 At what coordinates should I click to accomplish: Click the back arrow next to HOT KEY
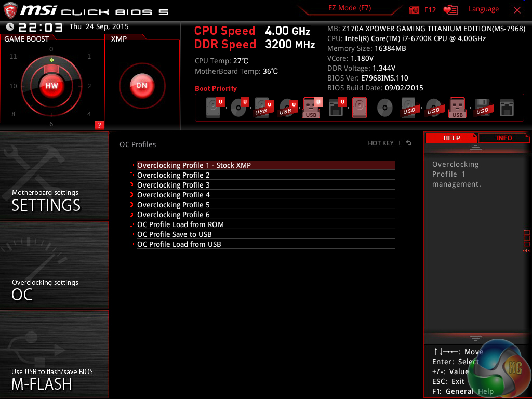[409, 143]
